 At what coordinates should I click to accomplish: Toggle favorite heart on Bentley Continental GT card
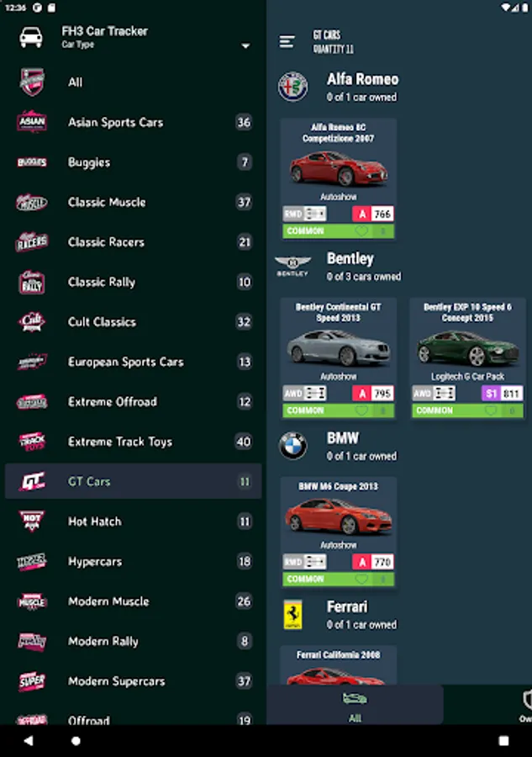point(361,410)
